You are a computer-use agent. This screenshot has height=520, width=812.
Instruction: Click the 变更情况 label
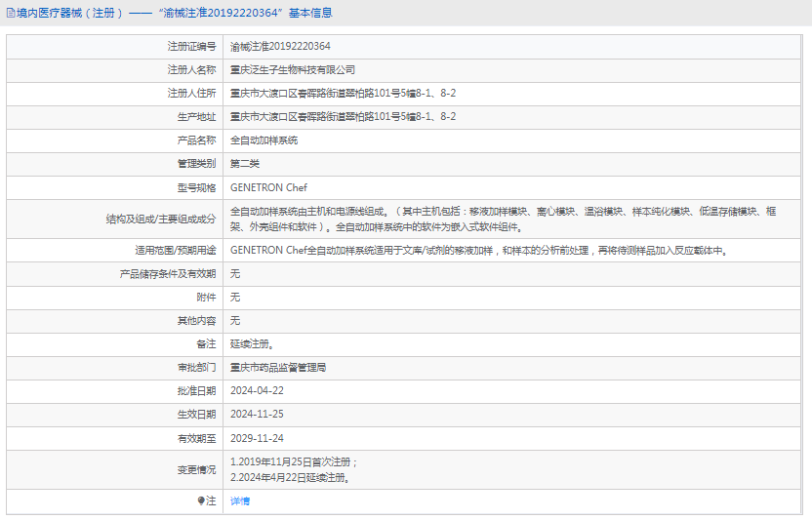click(x=196, y=470)
